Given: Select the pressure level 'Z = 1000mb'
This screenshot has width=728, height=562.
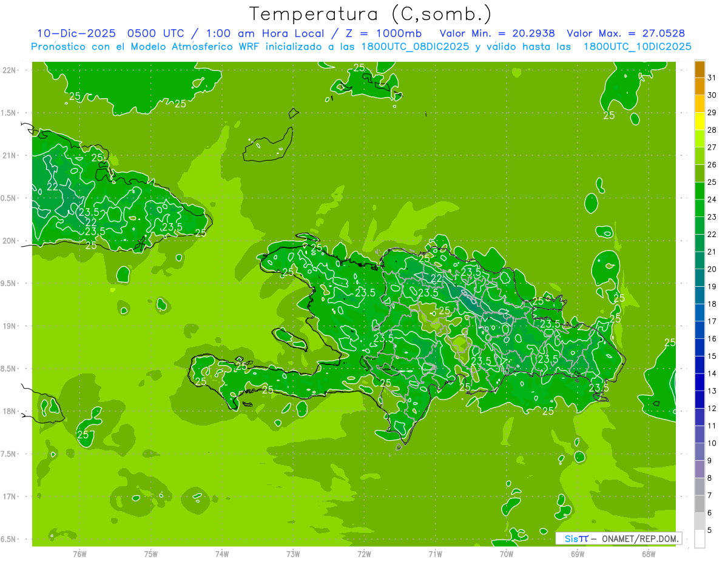Looking at the screenshot, I should point(385,33).
